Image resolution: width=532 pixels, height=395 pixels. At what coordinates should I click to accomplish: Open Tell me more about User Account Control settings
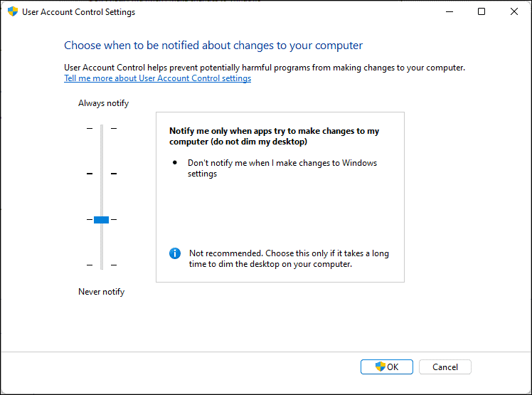tap(157, 78)
